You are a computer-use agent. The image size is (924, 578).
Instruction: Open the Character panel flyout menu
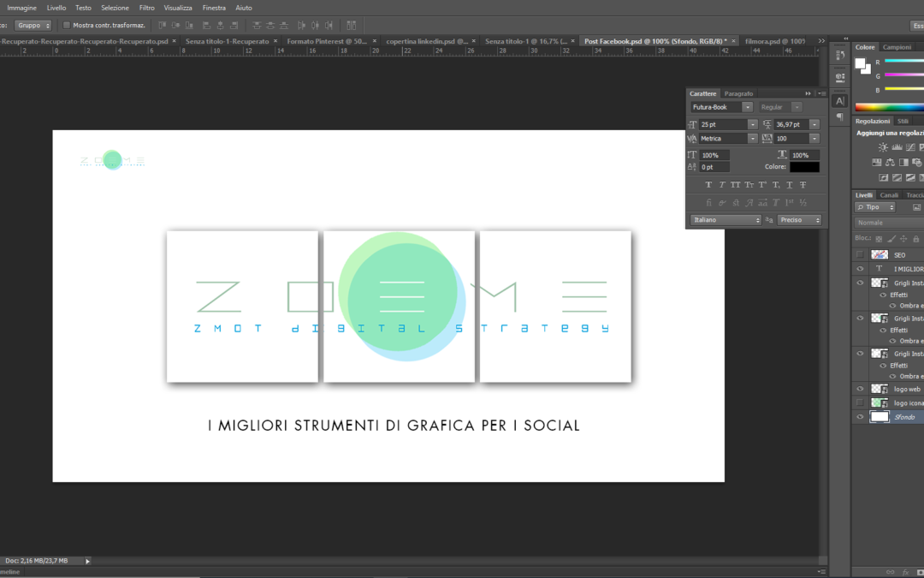(820, 94)
